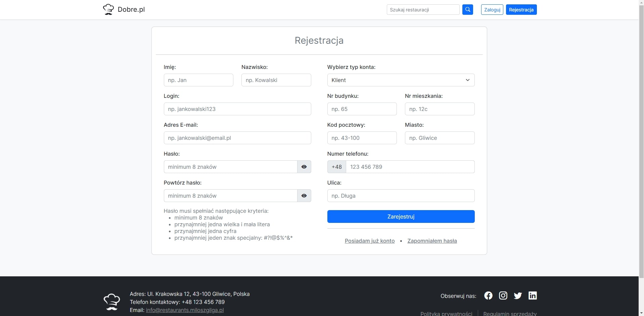
Task: Focus the Kod pocztowy input field
Action: tap(362, 138)
